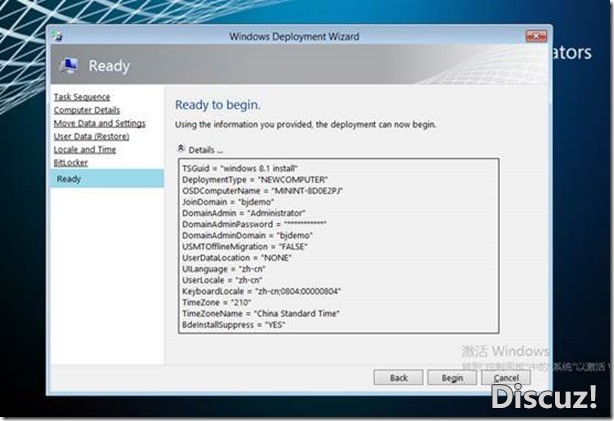Image resolution: width=614 pixels, height=421 pixels.
Task: Collapse the Details section chevron
Action: point(181,149)
